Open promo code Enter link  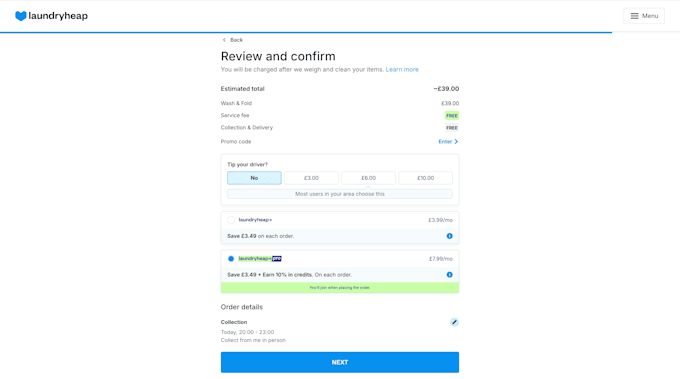click(448, 142)
